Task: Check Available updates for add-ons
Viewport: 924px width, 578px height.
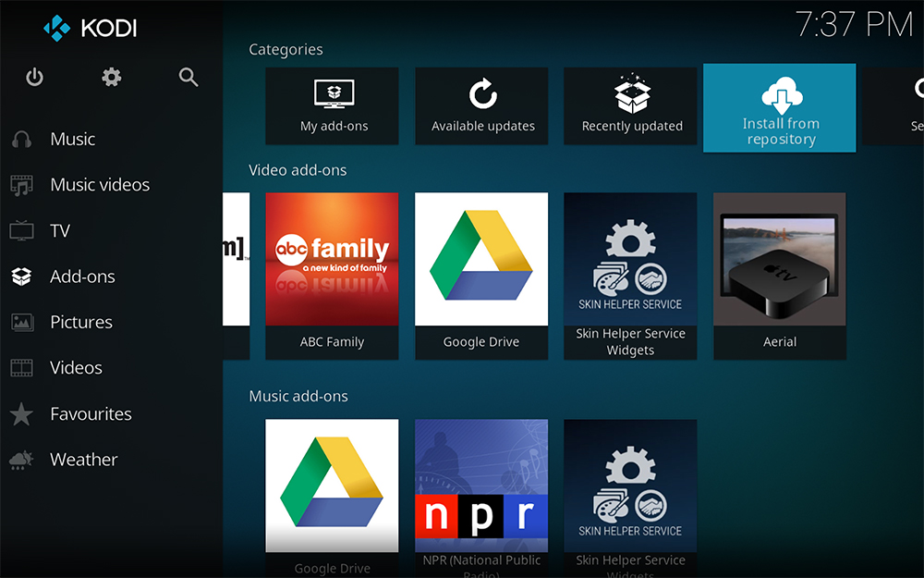Action: point(481,105)
